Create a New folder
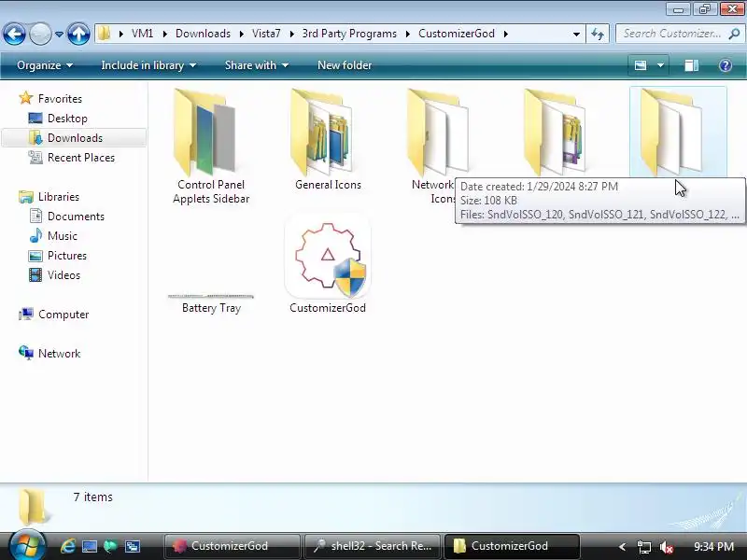The width and height of the screenshot is (747, 560). pyautogui.click(x=345, y=65)
